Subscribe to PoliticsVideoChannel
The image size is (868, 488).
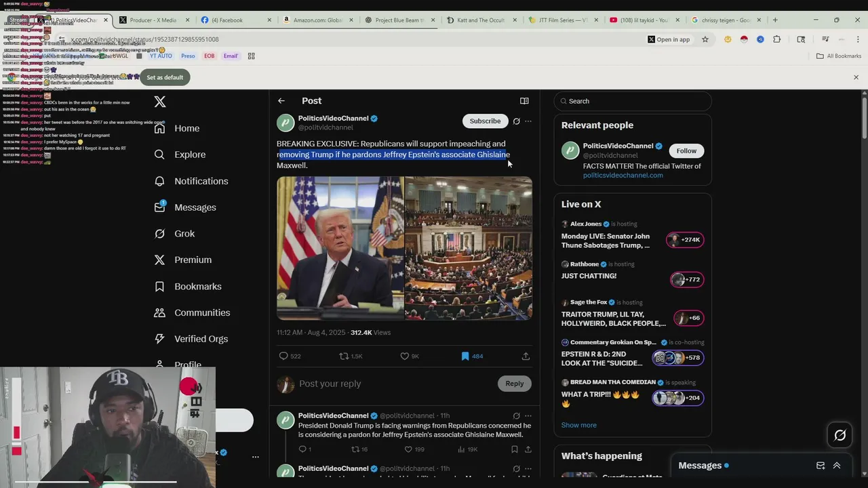pos(485,121)
